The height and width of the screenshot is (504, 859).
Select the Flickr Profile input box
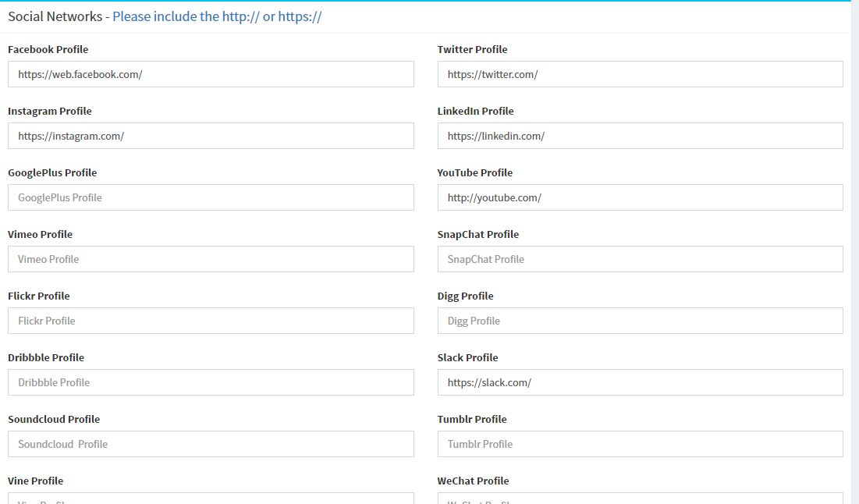(211, 321)
